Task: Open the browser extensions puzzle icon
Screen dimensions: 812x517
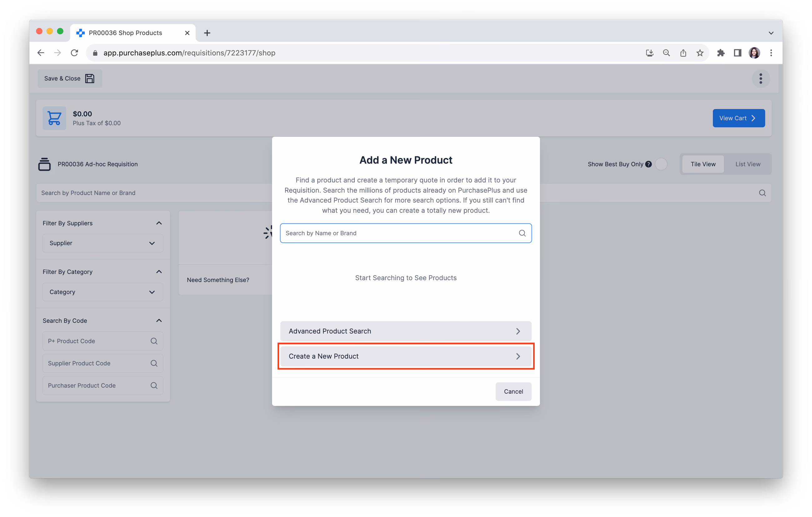Action: tap(720, 53)
